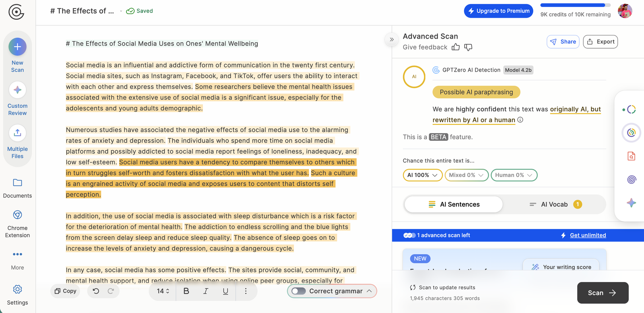Toggle the Correct grammar switch

(299, 291)
